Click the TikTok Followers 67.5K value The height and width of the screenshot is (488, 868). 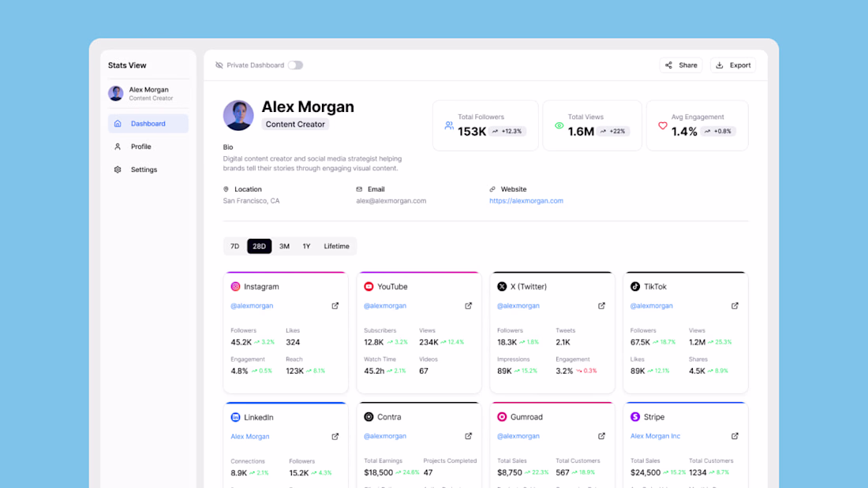tap(641, 342)
